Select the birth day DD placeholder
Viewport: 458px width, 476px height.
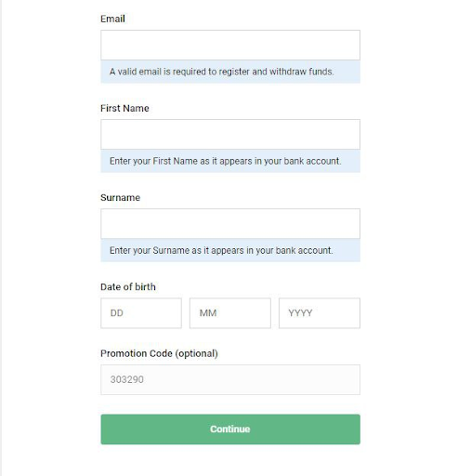(x=117, y=313)
